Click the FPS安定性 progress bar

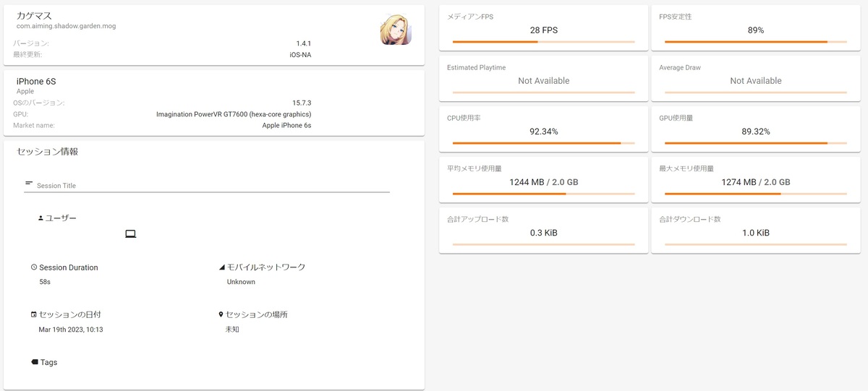pyautogui.click(x=755, y=42)
